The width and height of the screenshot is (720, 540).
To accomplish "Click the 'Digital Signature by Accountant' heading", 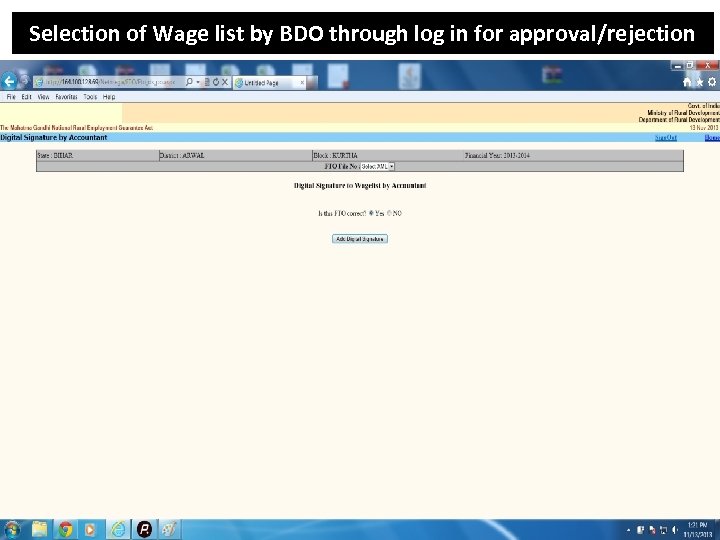I will [x=54, y=137].
